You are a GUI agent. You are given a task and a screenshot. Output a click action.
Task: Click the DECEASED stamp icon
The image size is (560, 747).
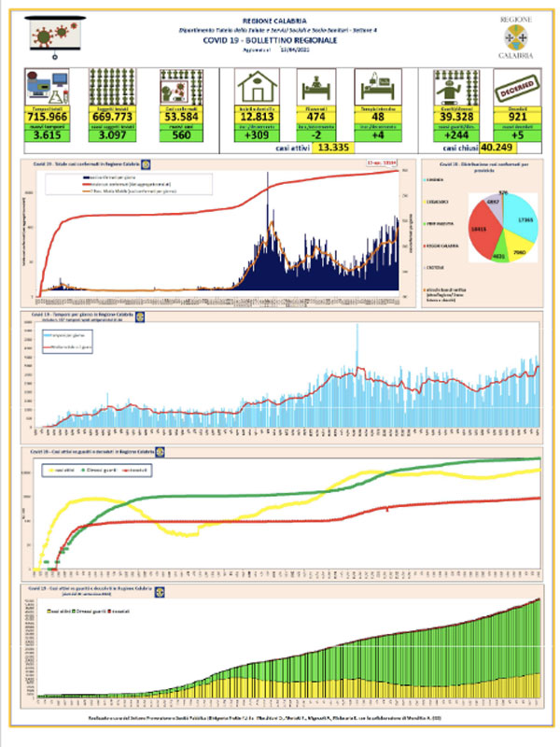pyautogui.click(x=517, y=87)
